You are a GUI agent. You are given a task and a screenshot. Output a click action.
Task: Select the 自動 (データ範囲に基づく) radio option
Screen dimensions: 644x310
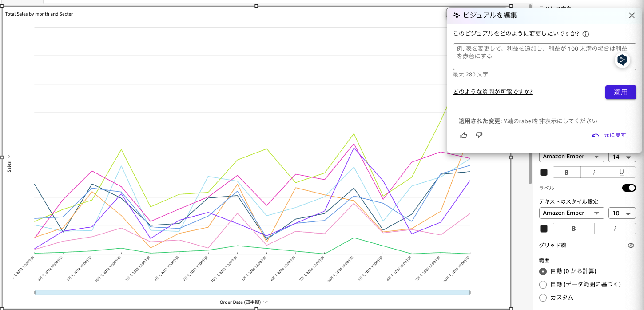(543, 285)
